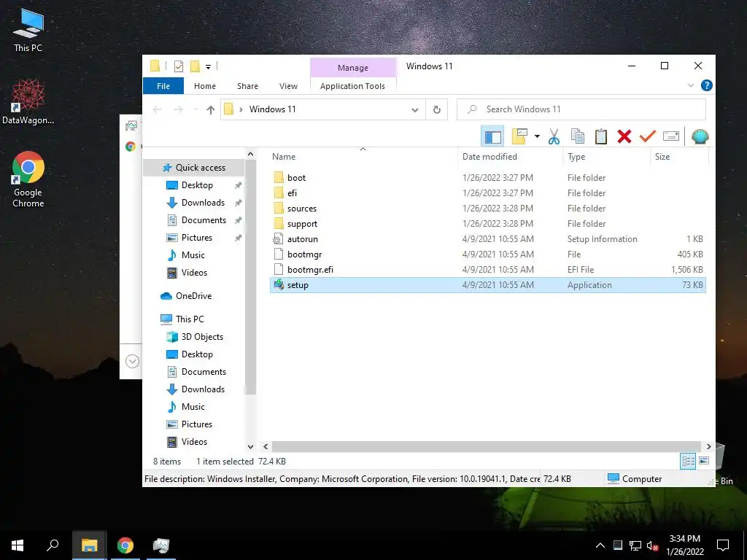Open pinned Desktop under Quick access

pos(197,185)
